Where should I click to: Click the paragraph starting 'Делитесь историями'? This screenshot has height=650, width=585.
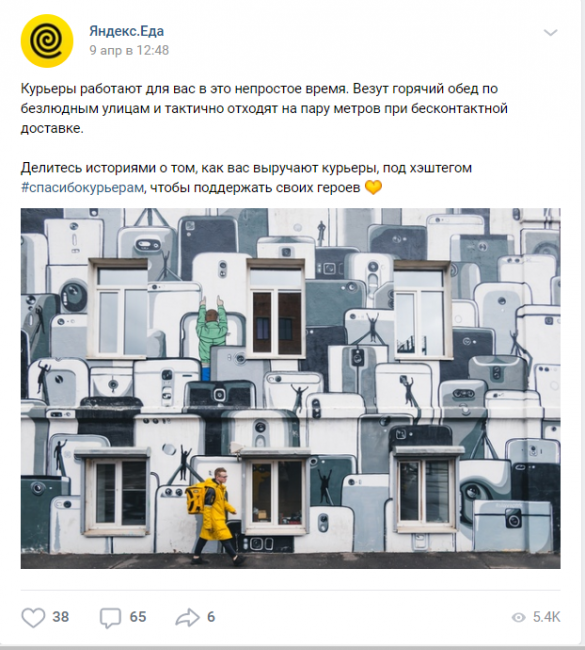[246, 177]
